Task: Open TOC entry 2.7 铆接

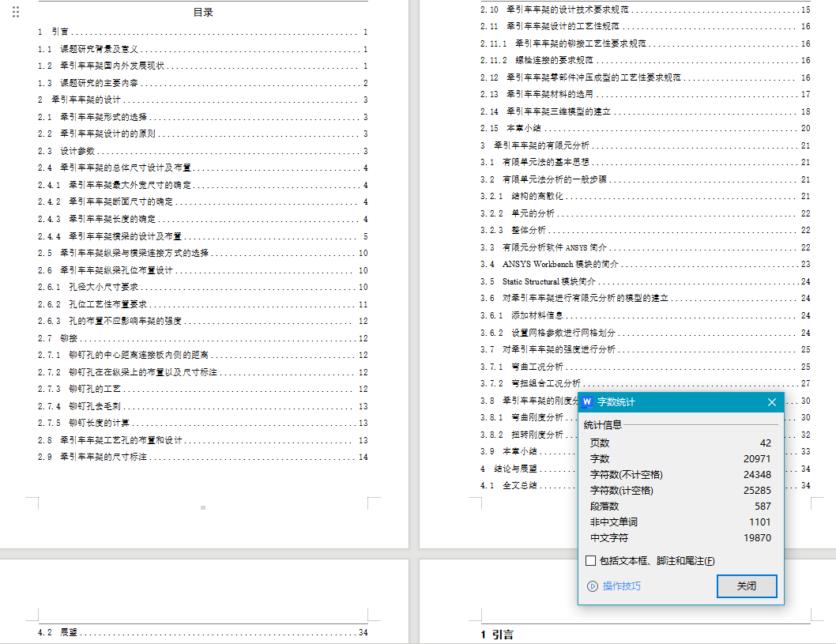Action: pyautogui.click(x=202, y=338)
